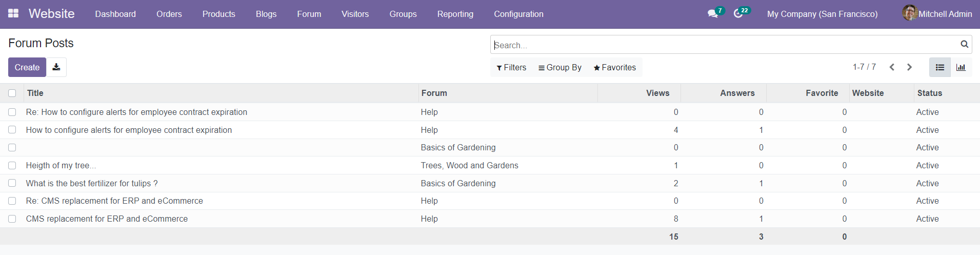Open the Blogs menu item
The image size is (980, 255).
click(x=266, y=14)
